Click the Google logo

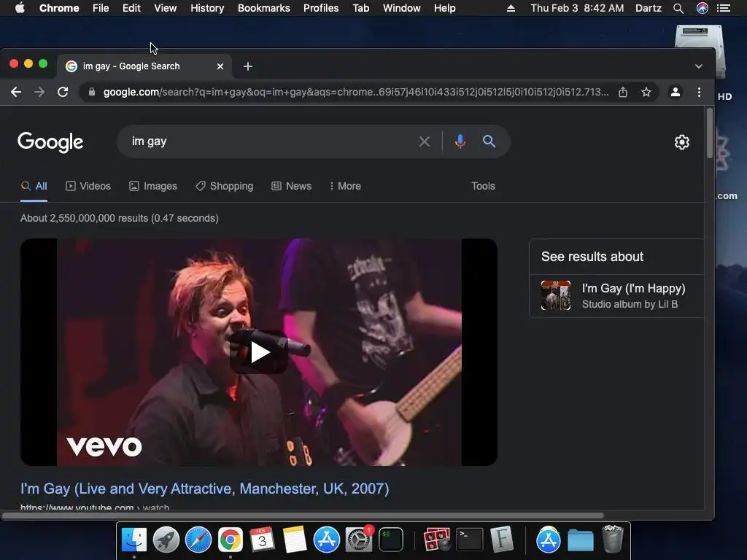coord(50,142)
